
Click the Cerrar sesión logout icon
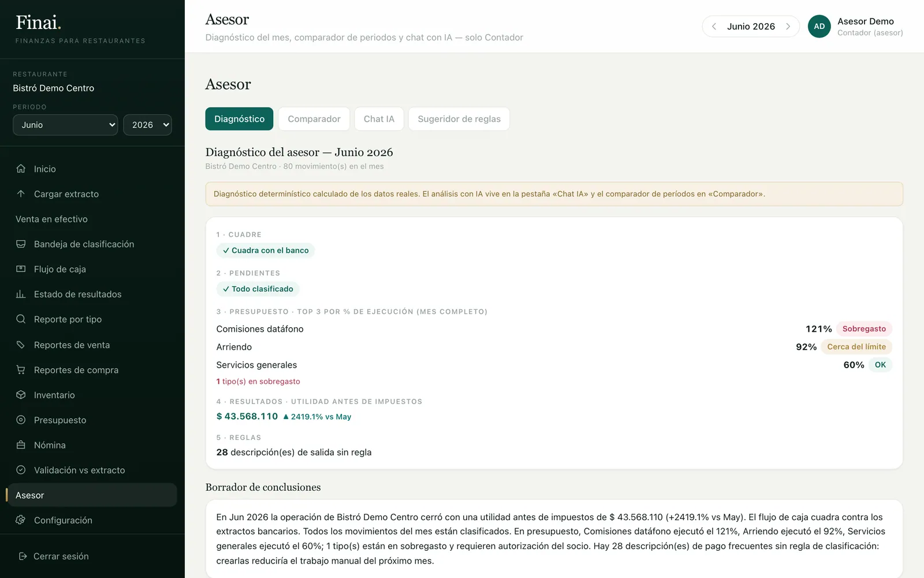coord(23,556)
